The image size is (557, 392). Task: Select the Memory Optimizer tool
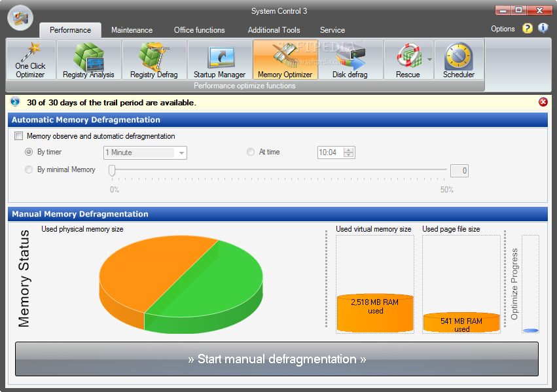click(285, 60)
